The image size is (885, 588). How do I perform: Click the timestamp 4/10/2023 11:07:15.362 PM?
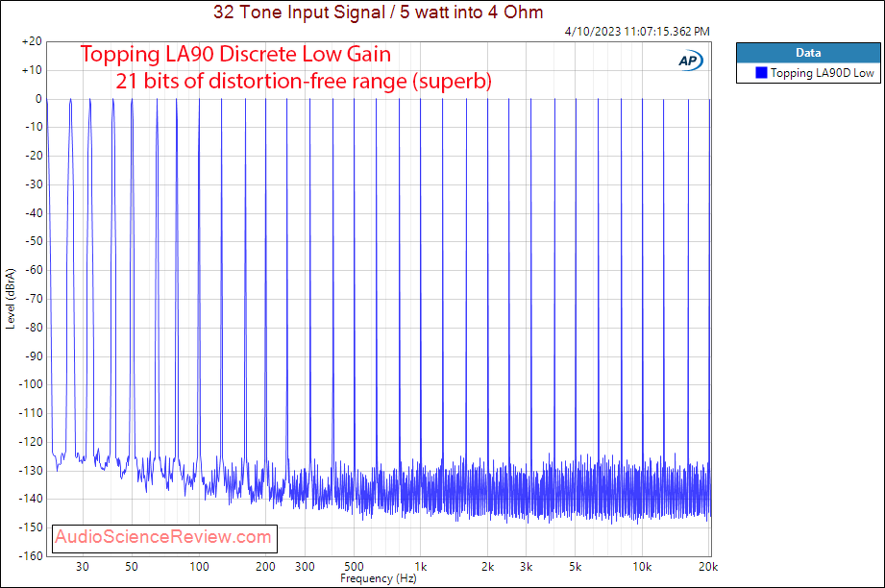click(x=637, y=32)
